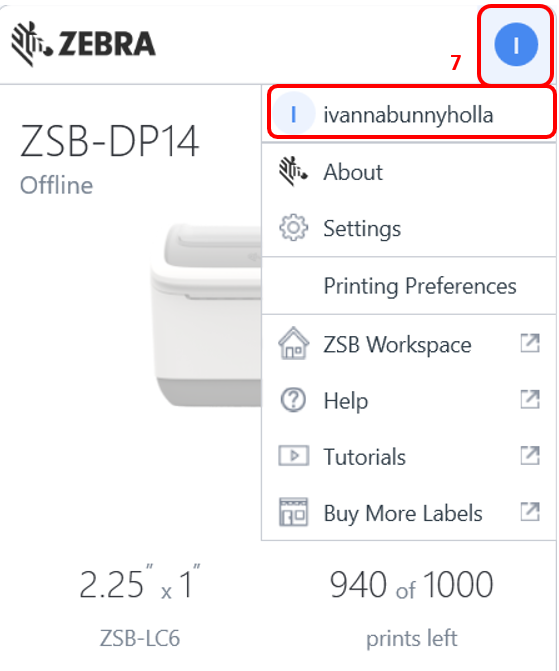Click the Zebra logo in the header
559x671 pixels.
[x=83, y=44]
